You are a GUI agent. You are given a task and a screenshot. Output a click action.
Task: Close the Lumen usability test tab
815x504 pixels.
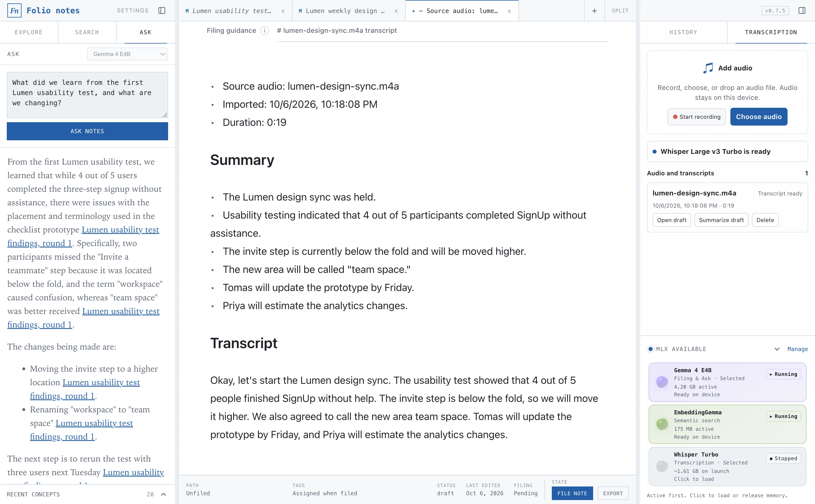point(283,11)
